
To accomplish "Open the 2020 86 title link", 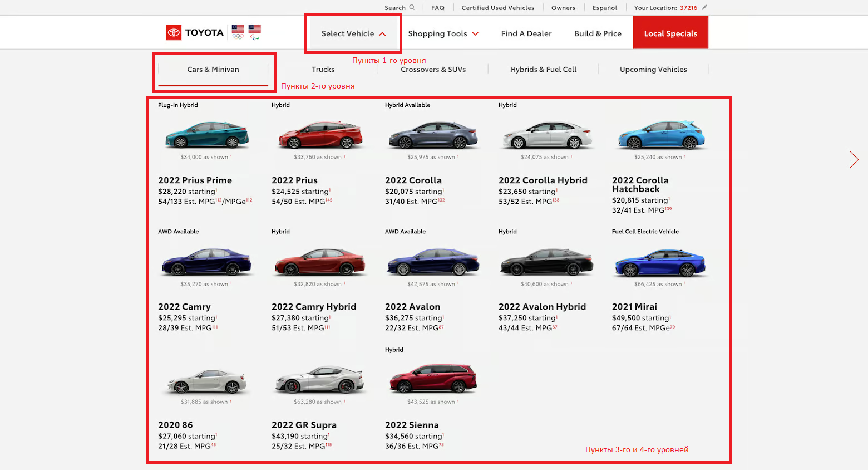I will [x=175, y=425].
